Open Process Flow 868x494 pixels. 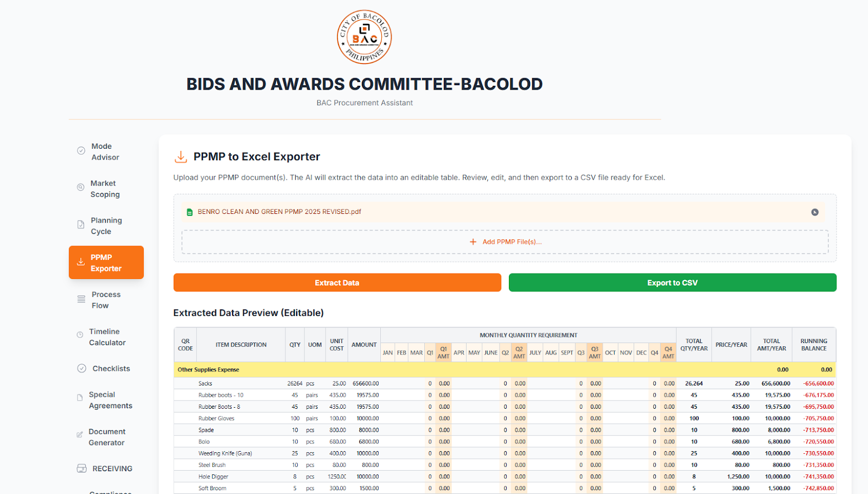[106, 300]
